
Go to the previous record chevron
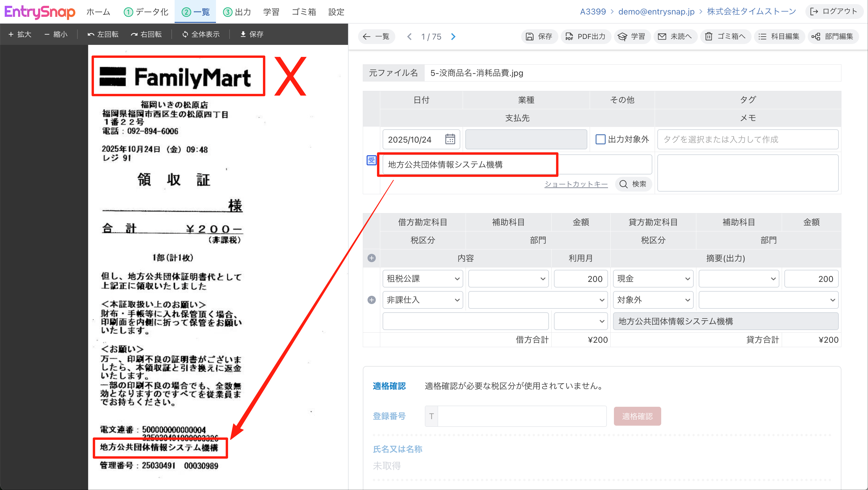409,36
